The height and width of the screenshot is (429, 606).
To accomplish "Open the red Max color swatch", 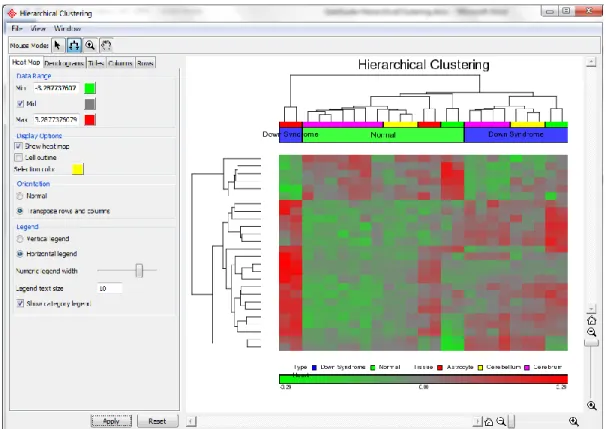I will click(x=90, y=120).
